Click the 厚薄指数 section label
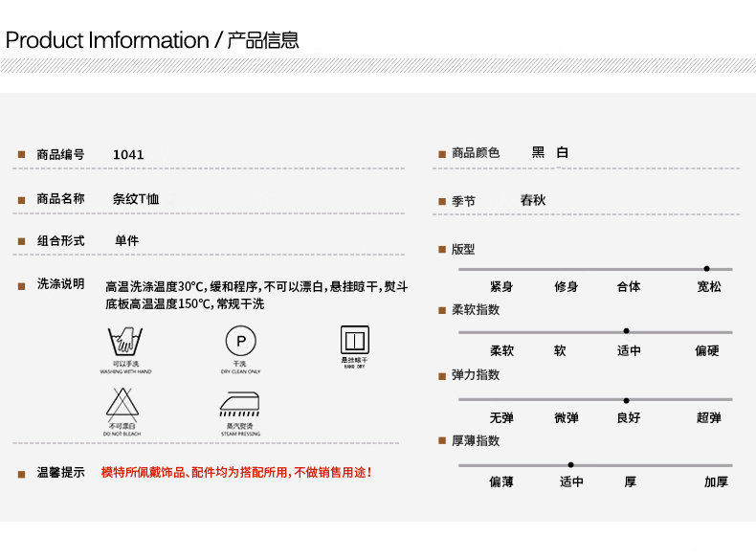The height and width of the screenshot is (559, 756). (x=476, y=440)
